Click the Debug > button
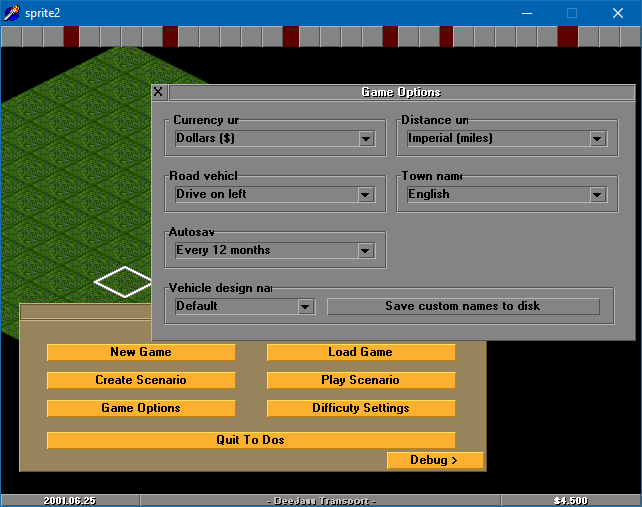642x507 pixels. click(x=434, y=460)
